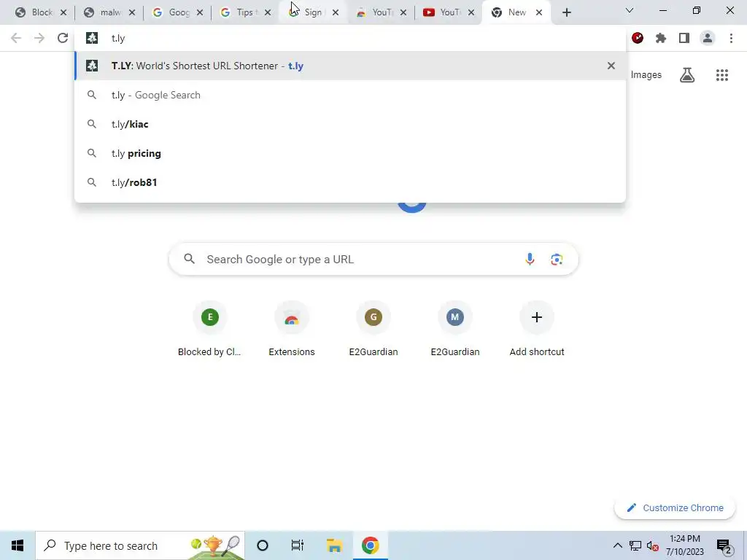The image size is (747, 560).
Task: Open the profile avatar icon
Action: [708, 38]
